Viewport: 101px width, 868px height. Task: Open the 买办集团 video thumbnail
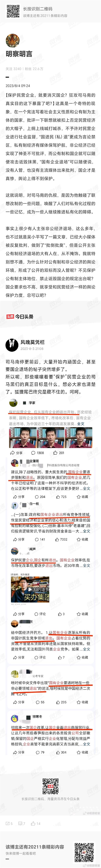click(x=30, y=590)
